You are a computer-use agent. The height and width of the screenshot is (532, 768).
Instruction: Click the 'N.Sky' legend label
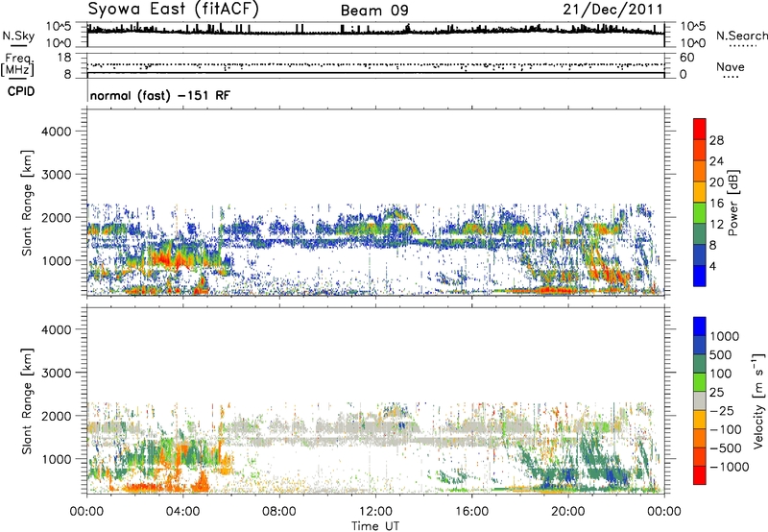pos(18,36)
